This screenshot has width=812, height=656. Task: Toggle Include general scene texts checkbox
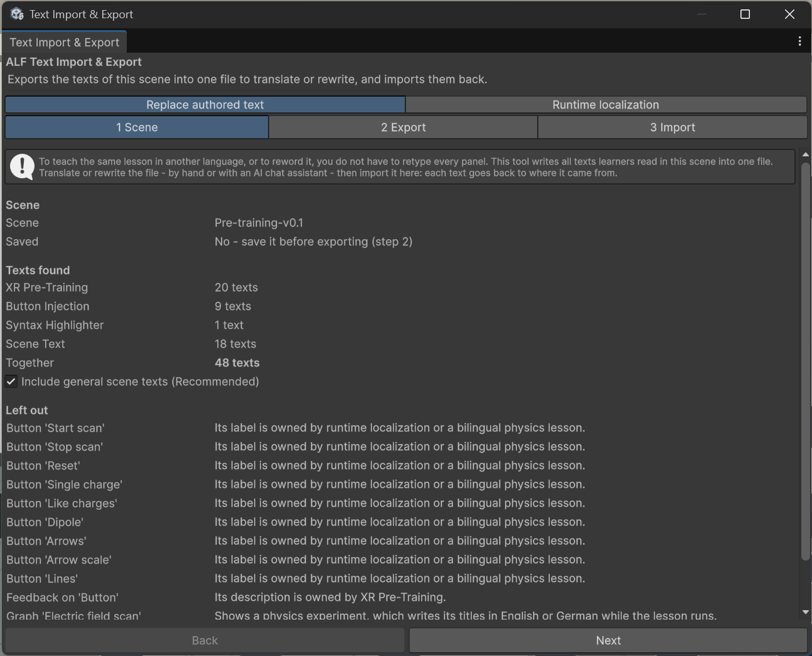pyautogui.click(x=11, y=382)
